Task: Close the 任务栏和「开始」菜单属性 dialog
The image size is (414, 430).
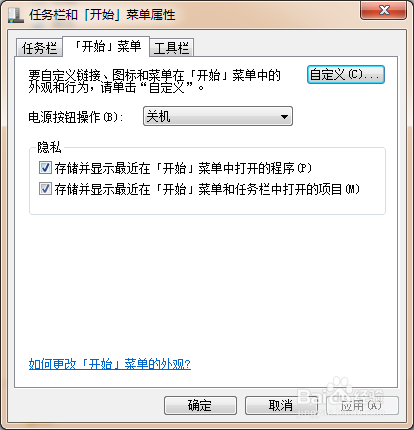Action: point(383,10)
